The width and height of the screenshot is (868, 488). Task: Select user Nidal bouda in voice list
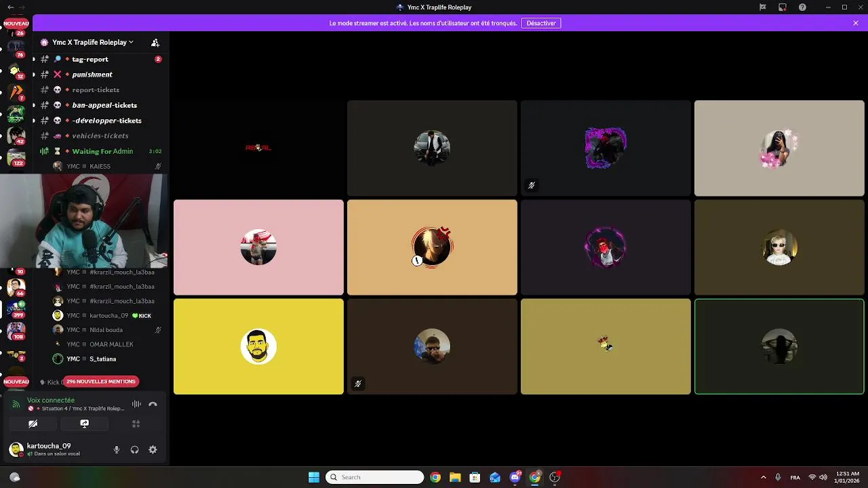(107, 330)
